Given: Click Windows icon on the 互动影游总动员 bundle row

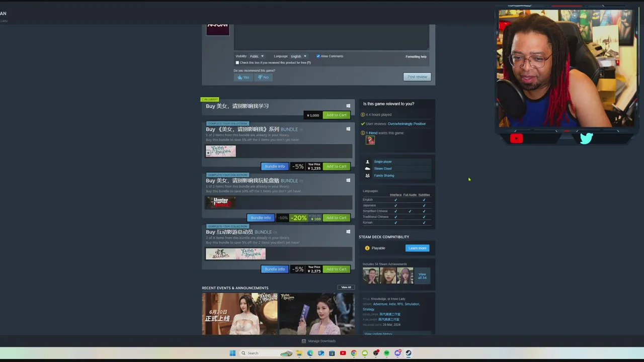Looking at the screenshot, I should pyautogui.click(x=348, y=231).
